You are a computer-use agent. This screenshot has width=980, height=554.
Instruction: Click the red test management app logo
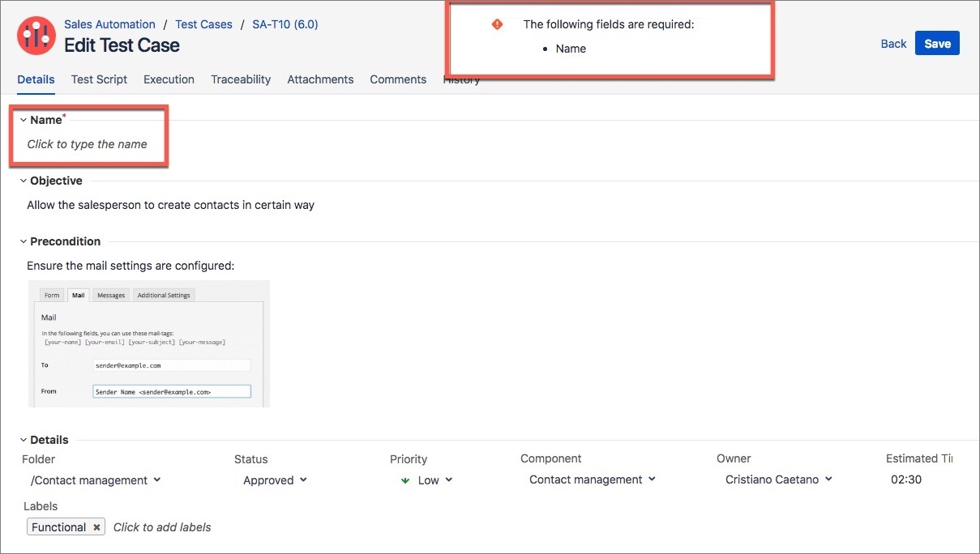(36, 35)
